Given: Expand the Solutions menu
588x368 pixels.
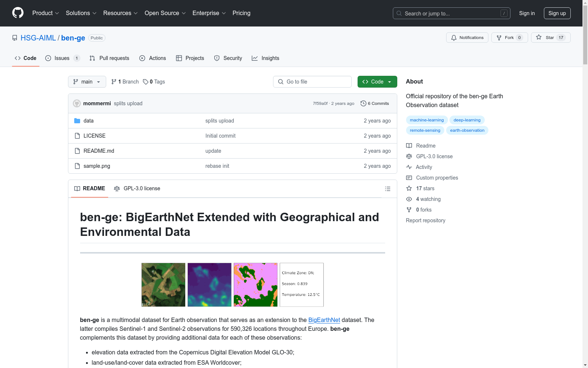Looking at the screenshot, I should coord(81,13).
